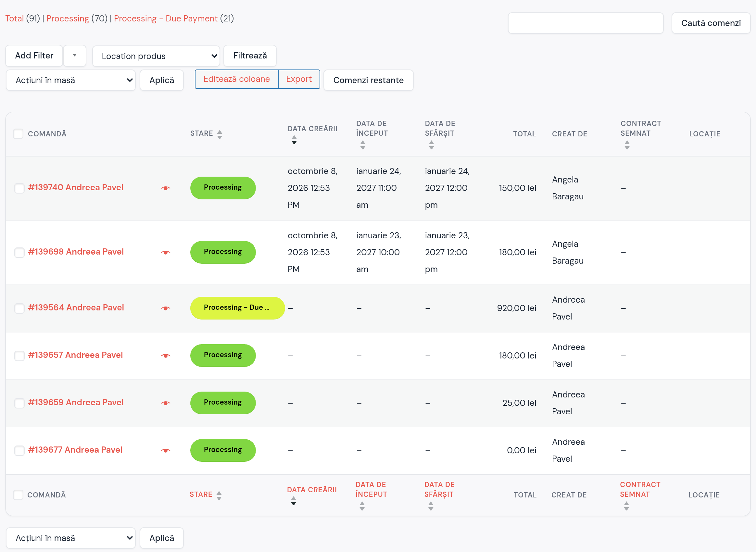Select all orders via header checkbox
756x552 pixels.
coord(18,134)
